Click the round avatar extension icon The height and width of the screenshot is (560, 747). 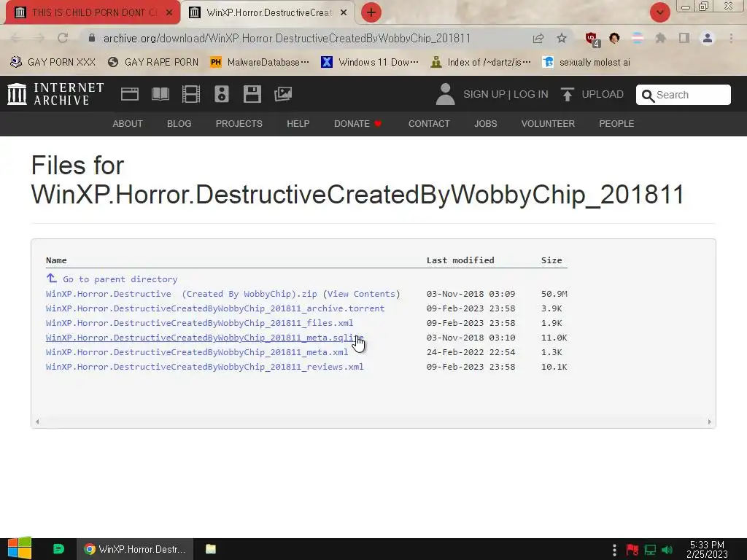614,38
